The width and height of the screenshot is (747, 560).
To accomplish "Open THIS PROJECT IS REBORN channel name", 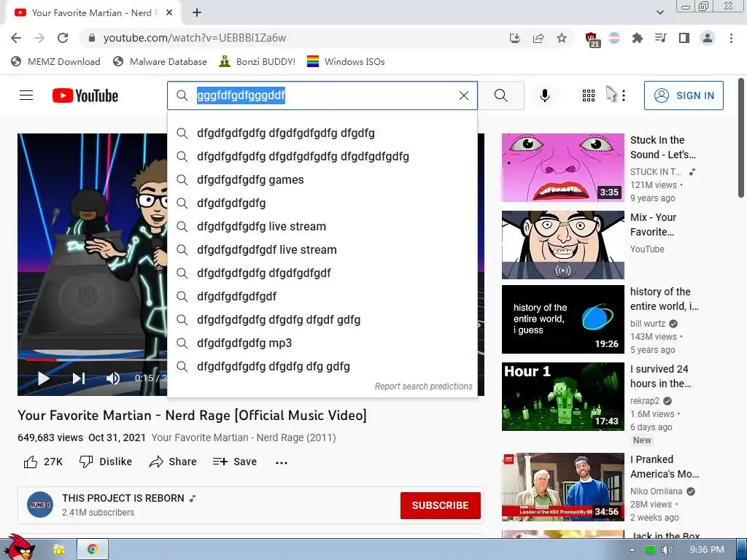I will pyautogui.click(x=123, y=498).
